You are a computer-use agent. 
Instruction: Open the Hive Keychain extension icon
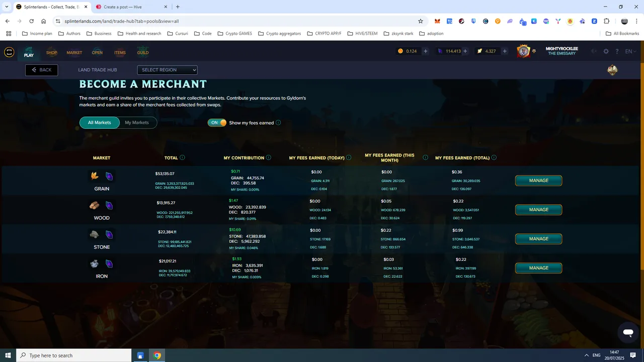[461, 21]
